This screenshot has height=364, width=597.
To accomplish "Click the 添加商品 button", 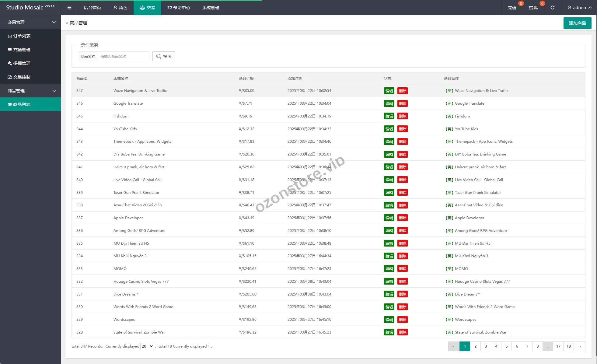I will click(x=577, y=23).
